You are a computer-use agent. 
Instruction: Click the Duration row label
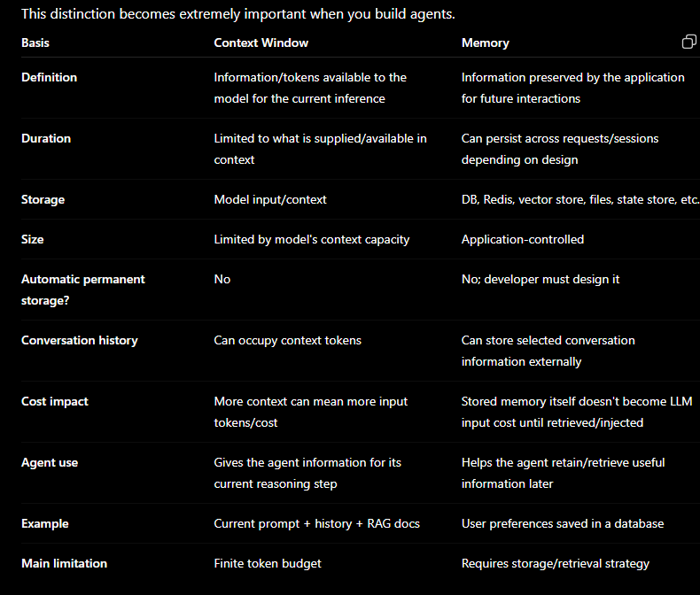pyautogui.click(x=46, y=138)
